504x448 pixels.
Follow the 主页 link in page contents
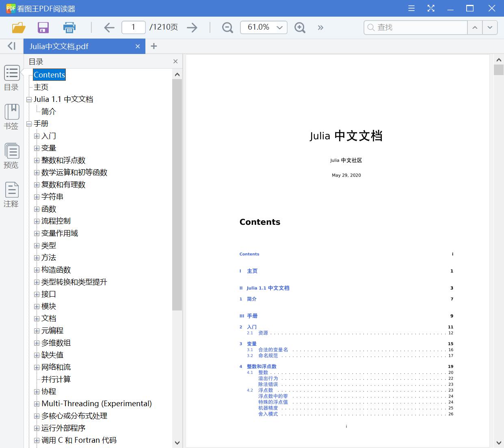(252, 271)
